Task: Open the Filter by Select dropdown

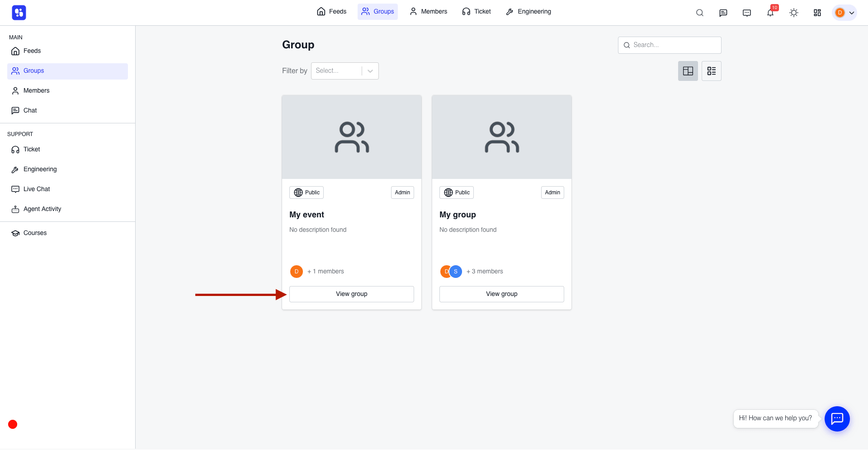Action: click(345, 71)
